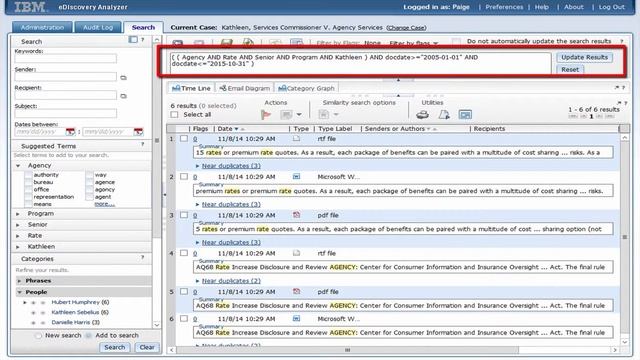Click Log Out in the header

click(611, 7)
